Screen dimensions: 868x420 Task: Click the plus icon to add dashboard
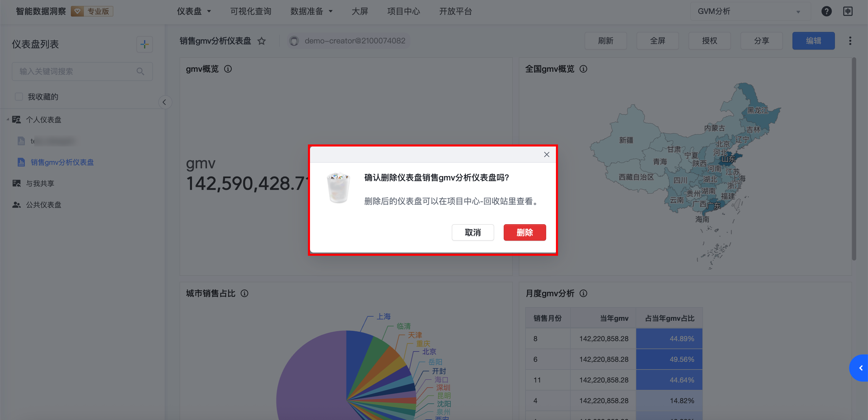(145, 44)
